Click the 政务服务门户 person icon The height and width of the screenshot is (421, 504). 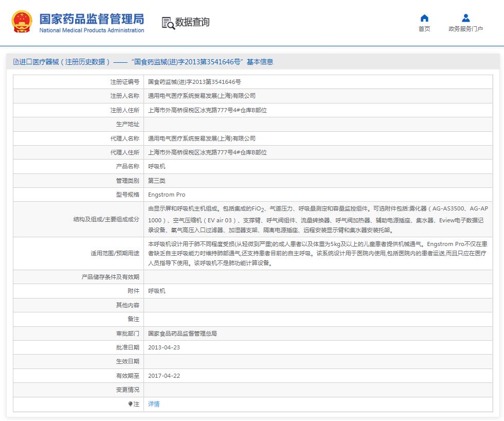point(465,18)
